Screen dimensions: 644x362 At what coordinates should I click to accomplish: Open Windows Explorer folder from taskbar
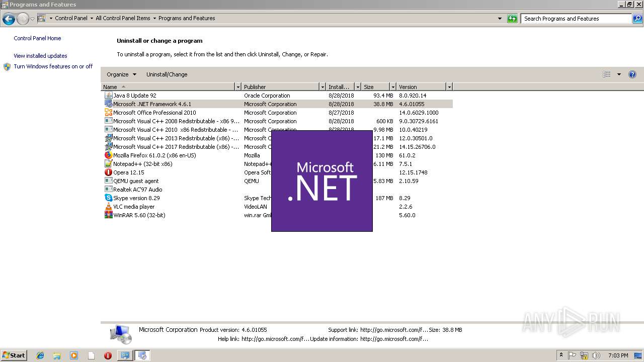pyautogui.click(x=57, y=355)
